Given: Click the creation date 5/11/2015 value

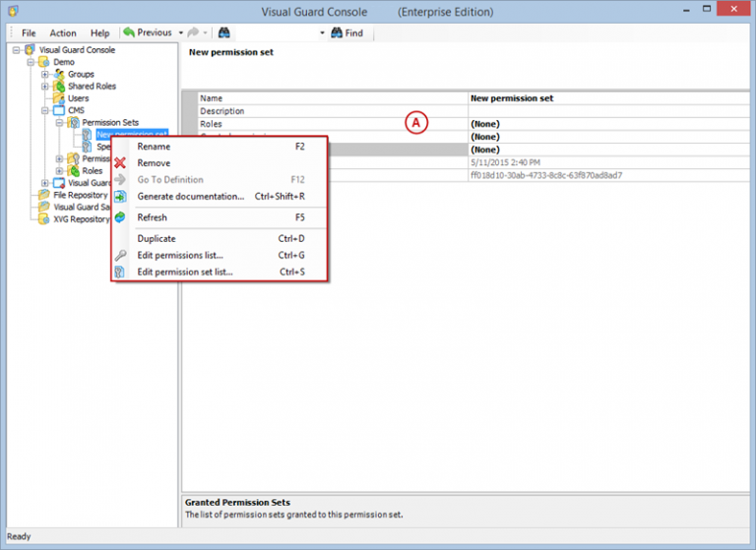Looking at the screenshot, I should click(505, 162).
